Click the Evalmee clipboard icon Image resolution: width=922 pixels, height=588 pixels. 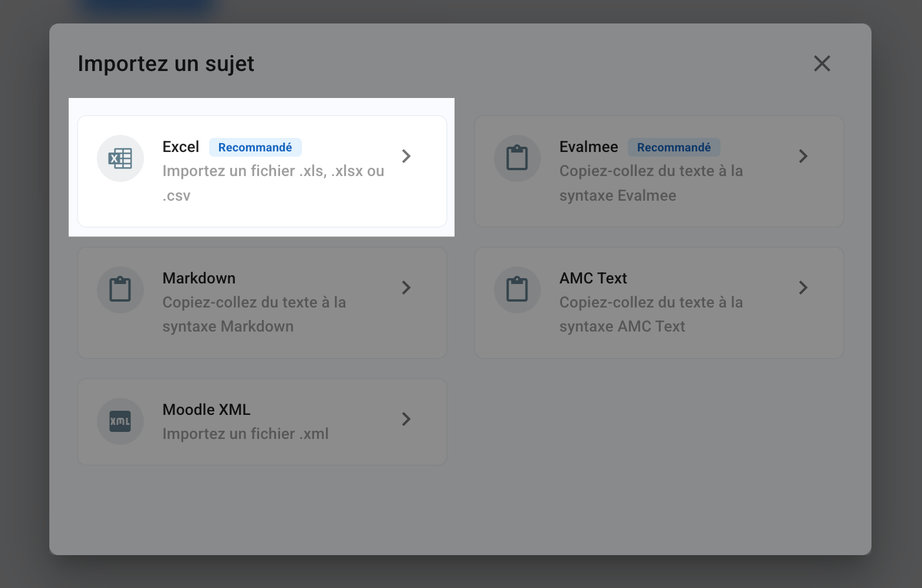(x=517, y=158)
